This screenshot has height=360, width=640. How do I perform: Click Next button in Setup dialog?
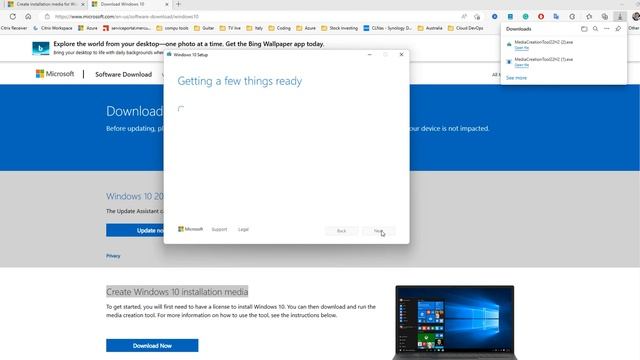[x=378, y=231]
